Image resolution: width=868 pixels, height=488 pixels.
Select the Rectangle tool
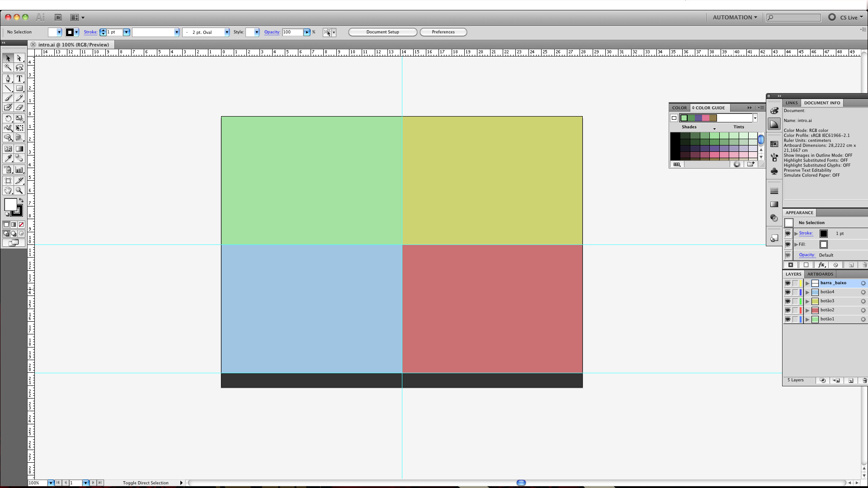pos(19,89)
